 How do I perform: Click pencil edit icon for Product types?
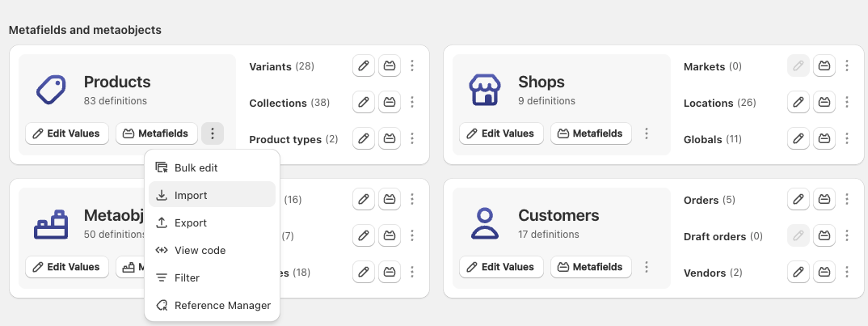[x=364, y=138]
